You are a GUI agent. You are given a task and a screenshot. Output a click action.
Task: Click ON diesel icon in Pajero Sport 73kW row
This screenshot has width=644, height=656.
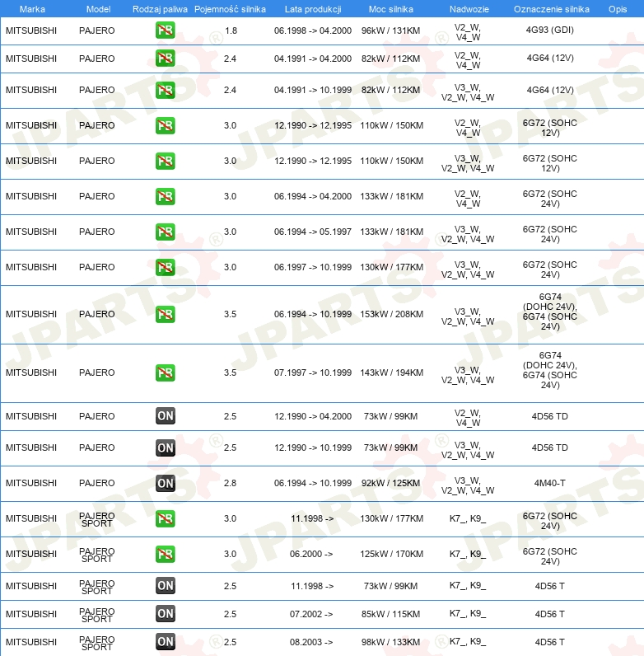pyautogui.click(x=166, y=586)
